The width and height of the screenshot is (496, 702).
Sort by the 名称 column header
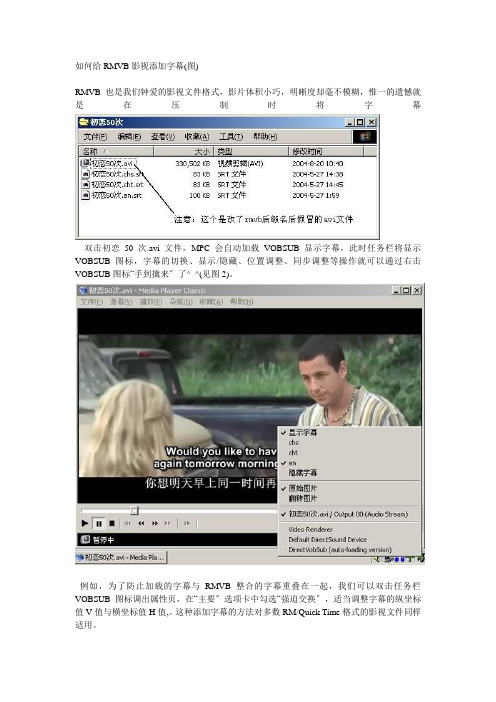[116, 151]
